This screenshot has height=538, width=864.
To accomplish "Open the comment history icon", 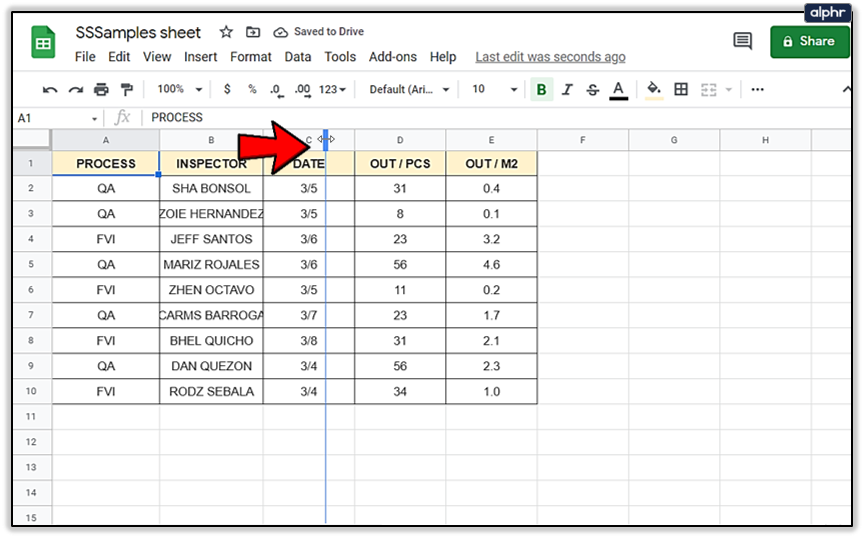I will pos(742,42).
